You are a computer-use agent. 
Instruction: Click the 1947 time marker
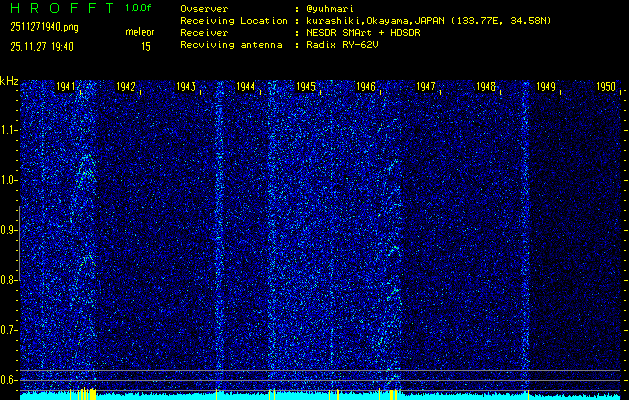coord(426,87)
